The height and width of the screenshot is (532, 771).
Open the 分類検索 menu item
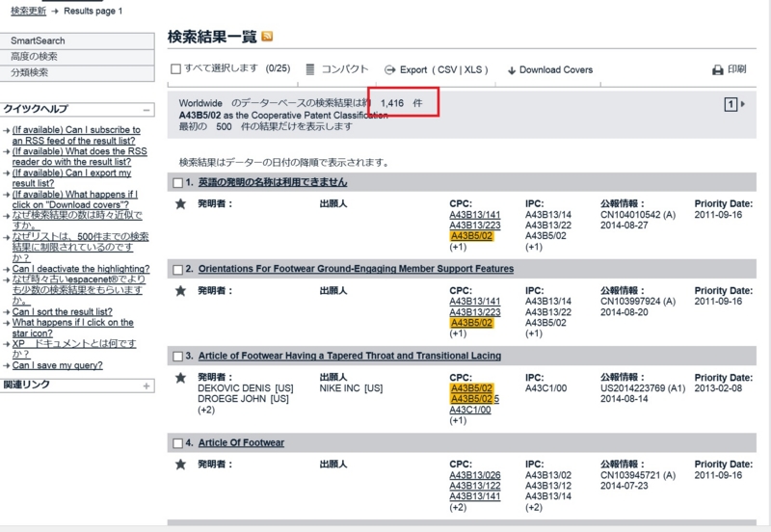click(77, 73)
